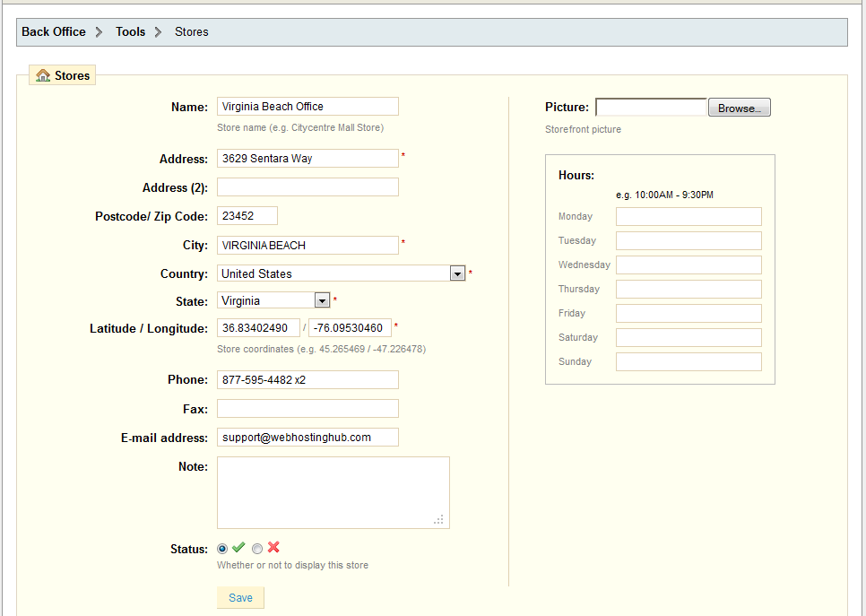This screenshot has height=616, width=866.
Task: Focus the Sunday hours field
Action: pyautogui.click(x=688, y=361)
